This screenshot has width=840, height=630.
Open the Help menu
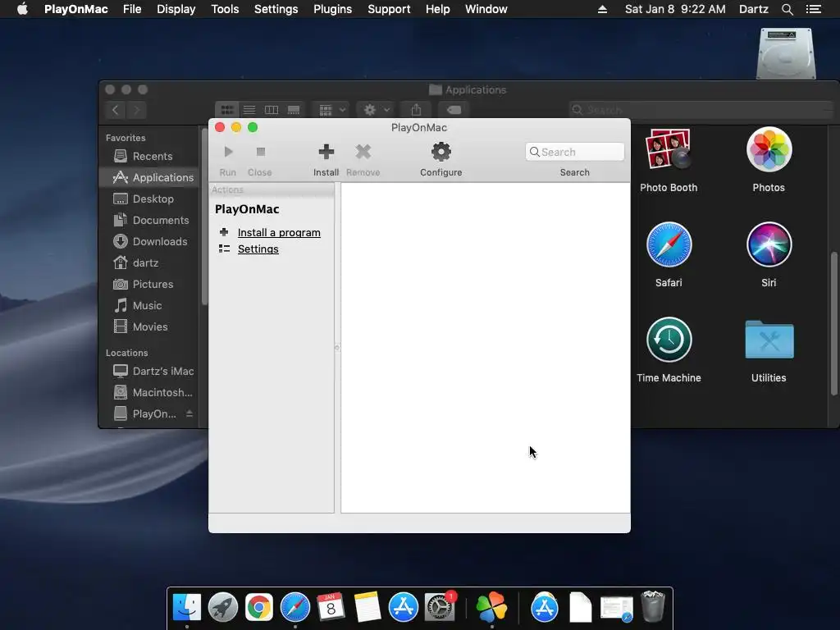click(438, 9)
